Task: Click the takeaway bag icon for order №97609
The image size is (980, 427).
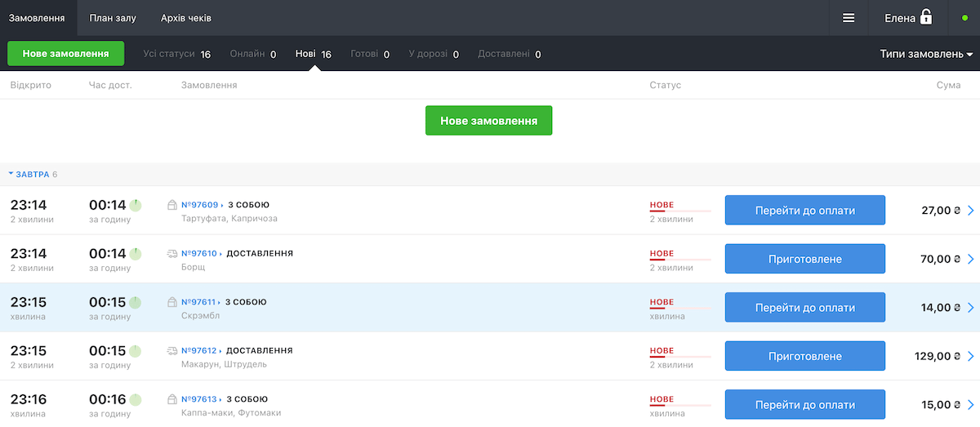Action: pos(172,205)
